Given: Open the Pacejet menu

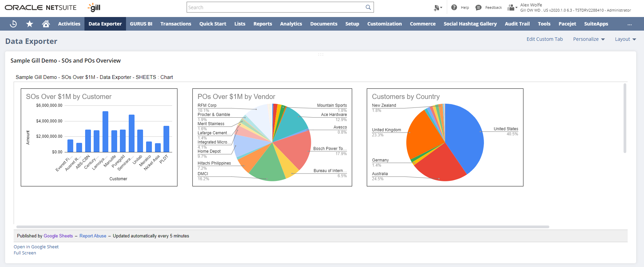Looking at the screenshot, I should coord(567,24).
